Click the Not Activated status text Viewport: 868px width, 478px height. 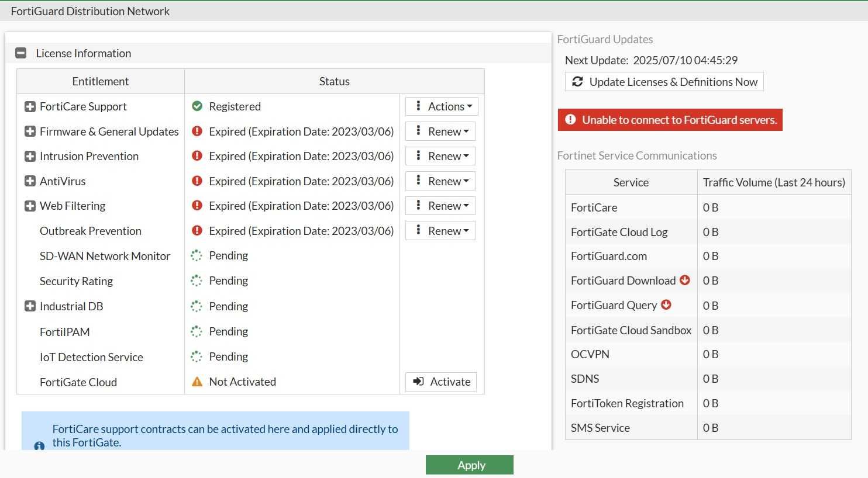pos(243,382)
